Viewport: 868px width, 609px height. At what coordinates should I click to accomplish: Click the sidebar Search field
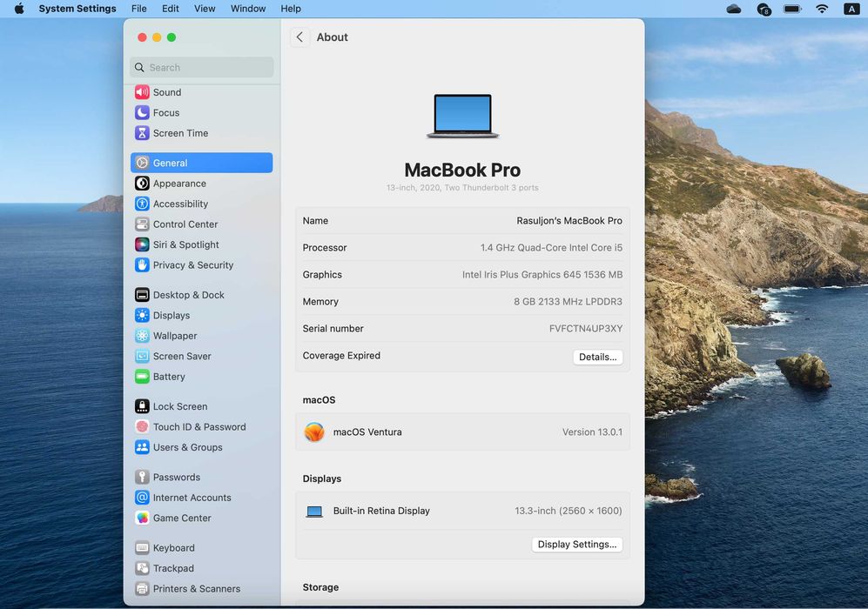click(202, 68)
